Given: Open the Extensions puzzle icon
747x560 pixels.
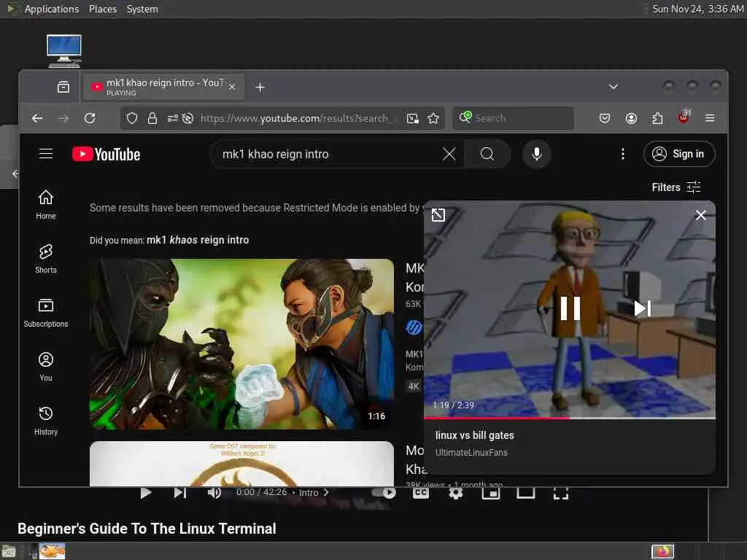Looking at the screenshot, I should (657, 118).
